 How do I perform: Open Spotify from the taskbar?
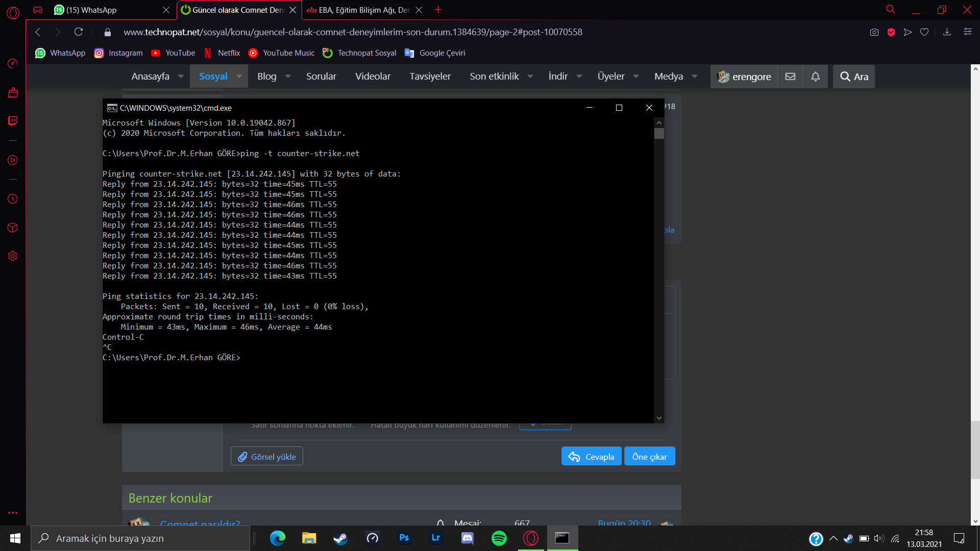click(x=499, y=538)
